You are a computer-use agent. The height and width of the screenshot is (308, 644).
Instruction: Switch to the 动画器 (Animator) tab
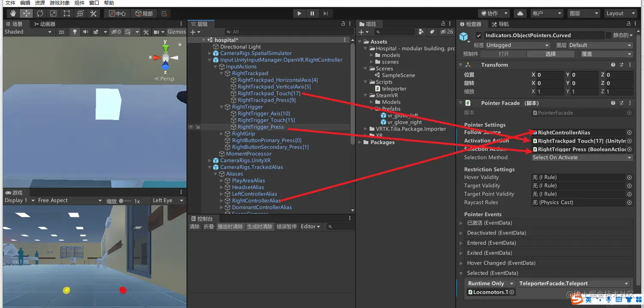(45, 24)
